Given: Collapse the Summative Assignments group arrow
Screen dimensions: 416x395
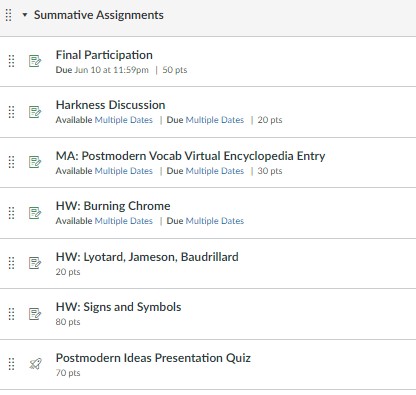Looking at the screenshot, I should tap(25, 15).
